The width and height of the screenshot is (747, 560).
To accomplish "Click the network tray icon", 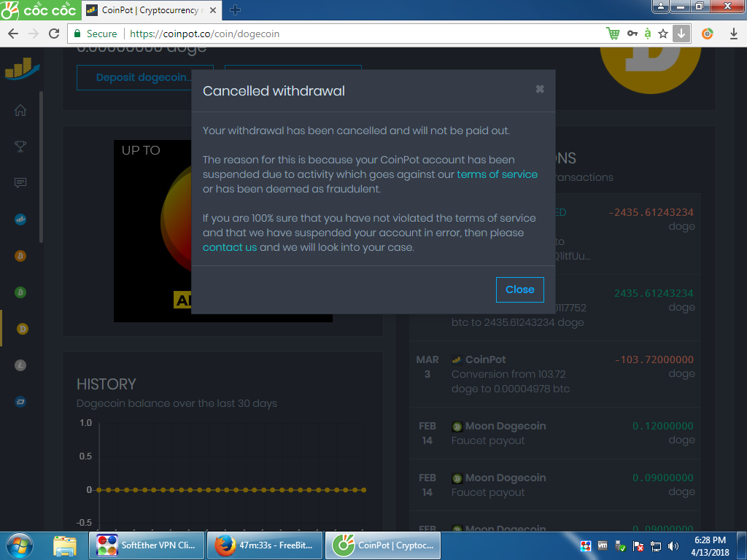I will 656,546.
